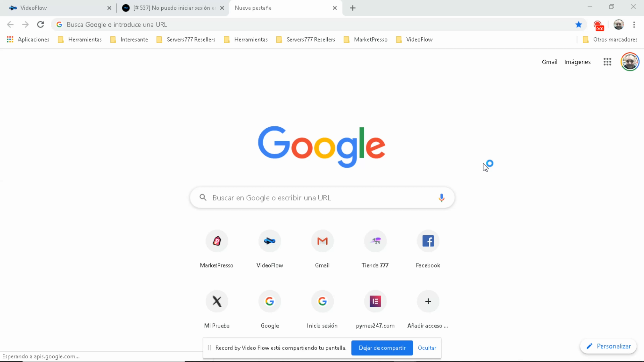The image size is (644, 362).
Task: Open the VideoFlow shortcut tile
Action: 270,249
